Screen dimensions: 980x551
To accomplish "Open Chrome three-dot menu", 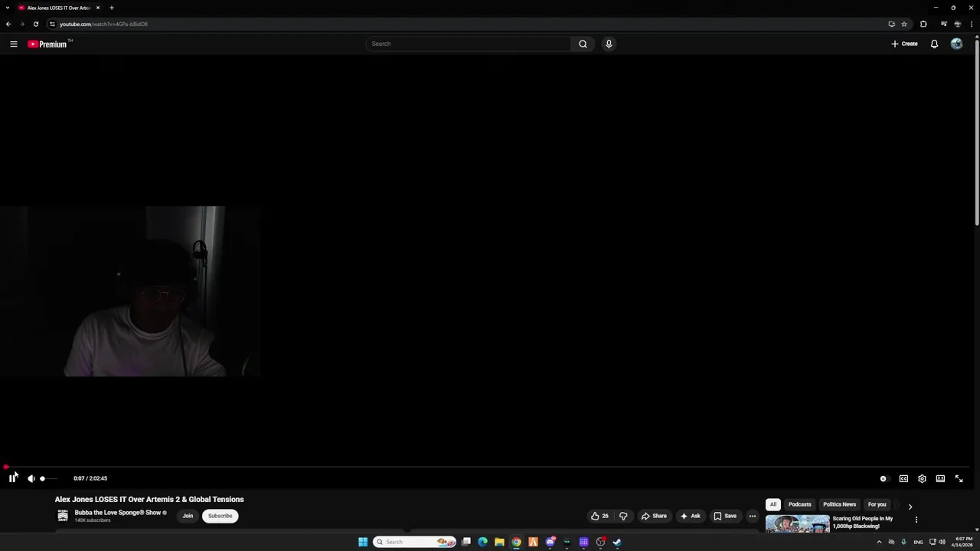I will (x=971, y=24).
